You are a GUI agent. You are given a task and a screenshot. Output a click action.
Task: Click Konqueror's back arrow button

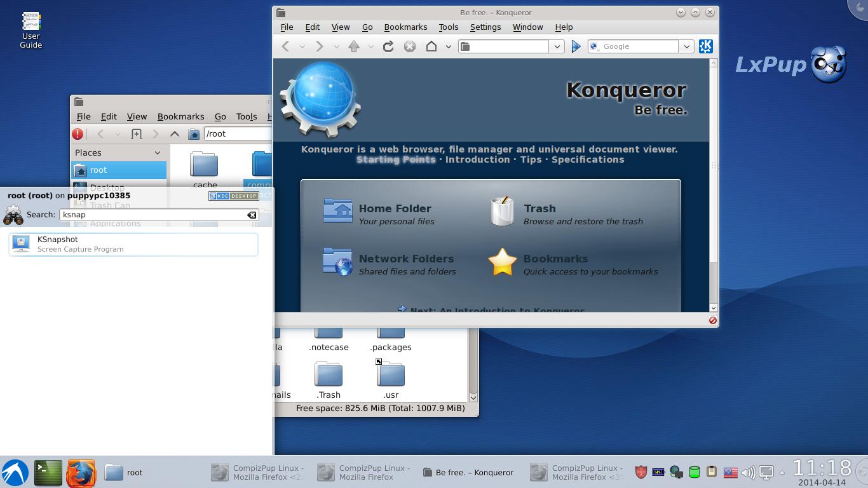coord(286,46)
